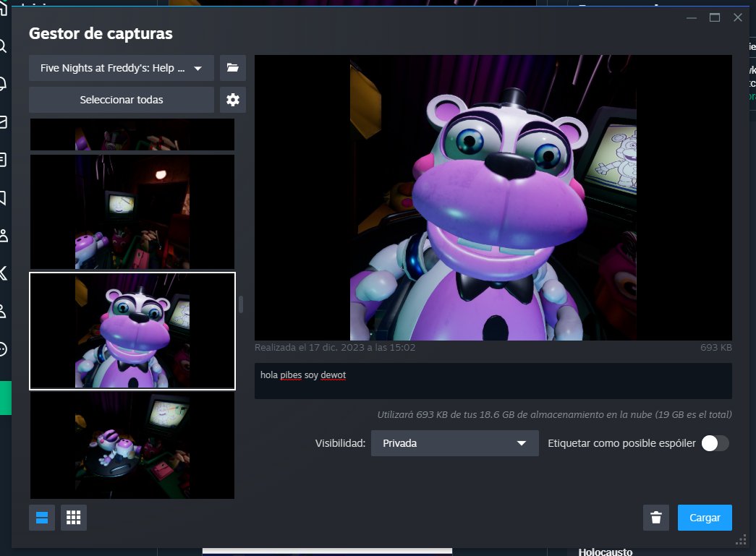Open the screenshots folder on disk
This screenshot has width=756, height=556.
233,68
